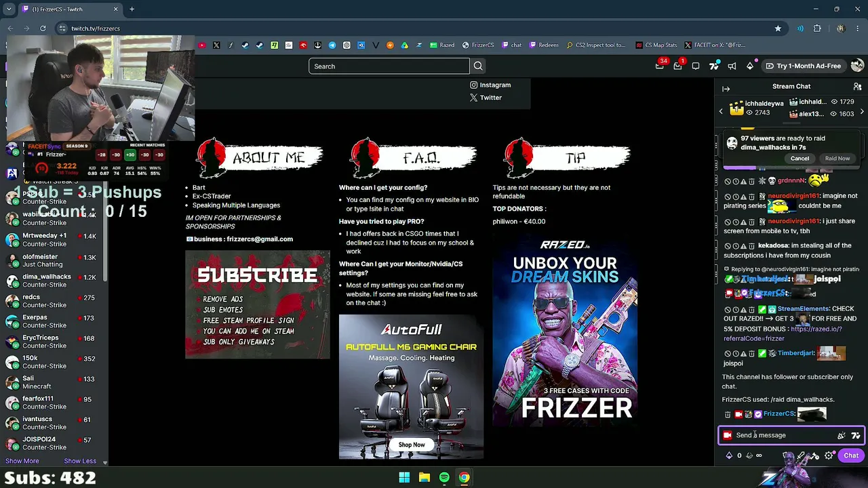
Task: Click the Raid Now button
Action: tap(837, 158)
